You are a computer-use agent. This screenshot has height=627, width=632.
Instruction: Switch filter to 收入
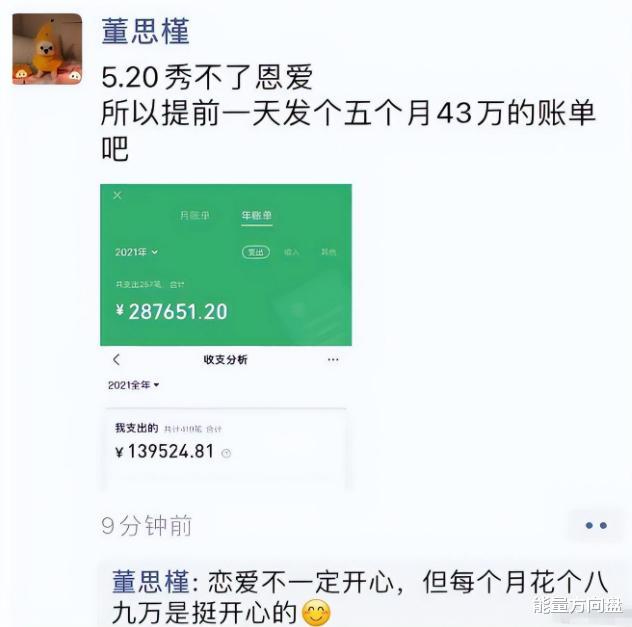coord(291,252)
